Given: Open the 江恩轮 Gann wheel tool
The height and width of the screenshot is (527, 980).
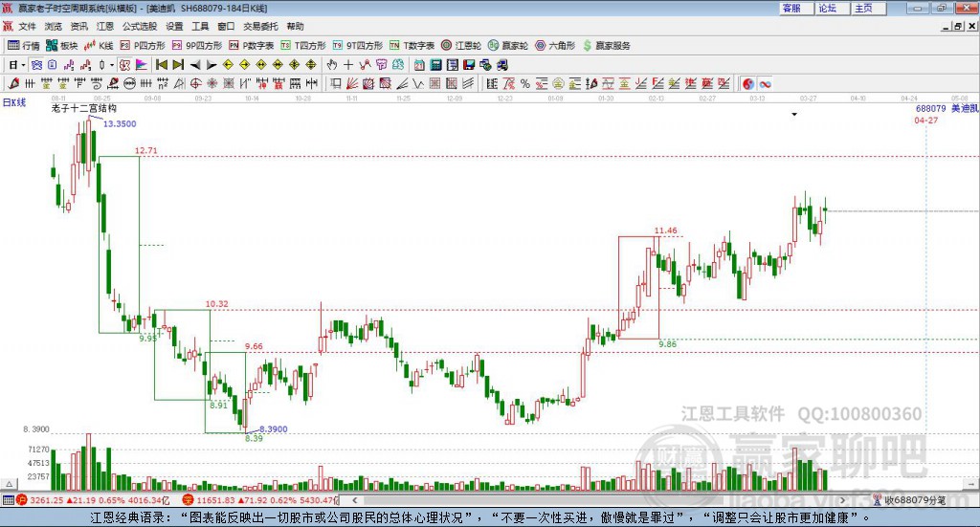Looking at the screenshot, I should click(x=461, y=46).
